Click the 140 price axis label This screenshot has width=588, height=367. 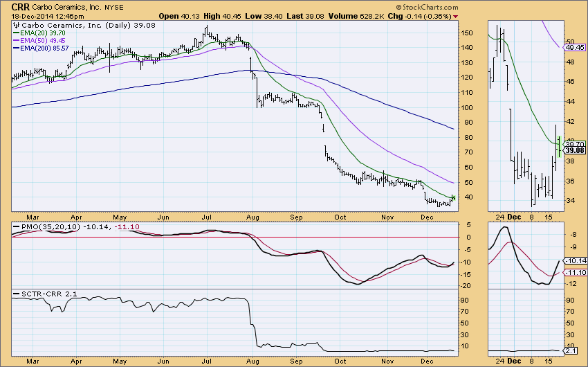point(467,48)
